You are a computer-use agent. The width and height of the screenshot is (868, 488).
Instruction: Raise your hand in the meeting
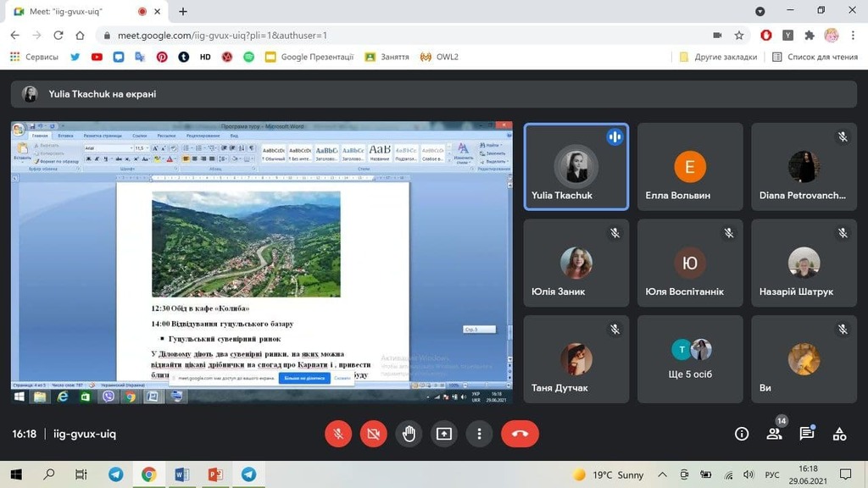409,434
